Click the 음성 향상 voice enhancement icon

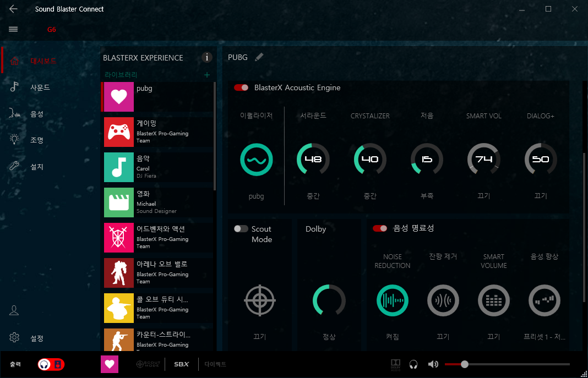point(544,300)
